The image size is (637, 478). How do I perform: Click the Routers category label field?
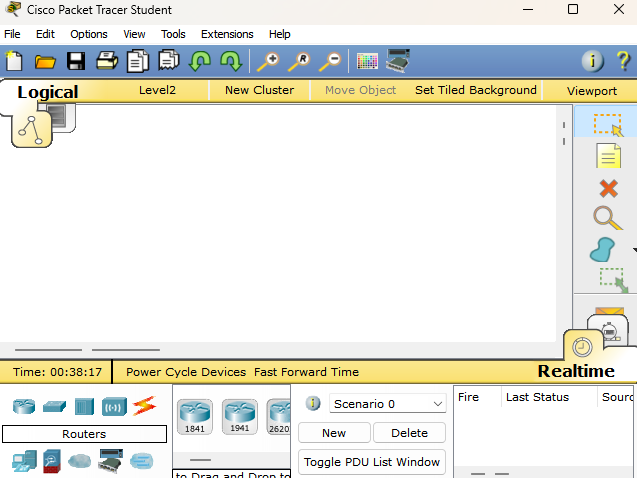84,434
